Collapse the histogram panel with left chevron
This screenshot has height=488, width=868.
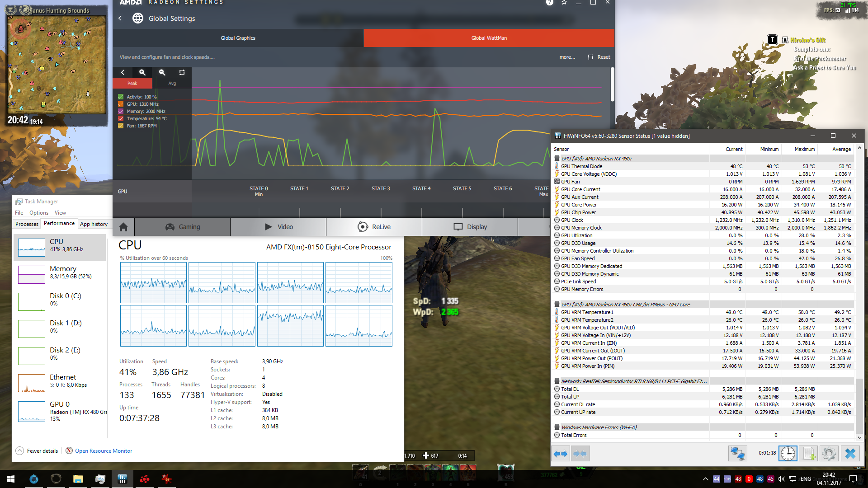click(123, 72)
